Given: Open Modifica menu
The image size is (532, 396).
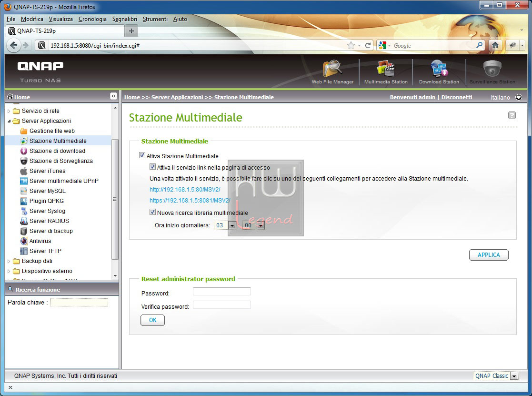Looking at the screenshot, I should (x=32, y=19).
